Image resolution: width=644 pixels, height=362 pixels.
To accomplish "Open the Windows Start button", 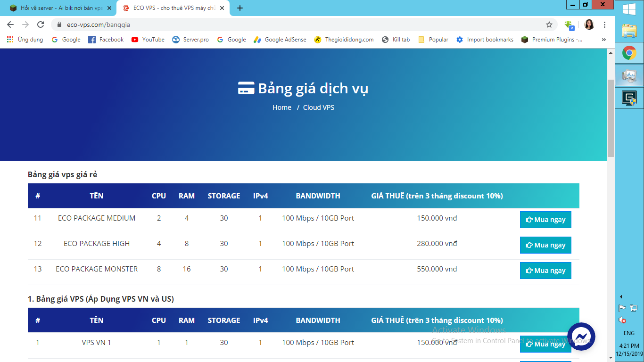I will pos(629,9).
